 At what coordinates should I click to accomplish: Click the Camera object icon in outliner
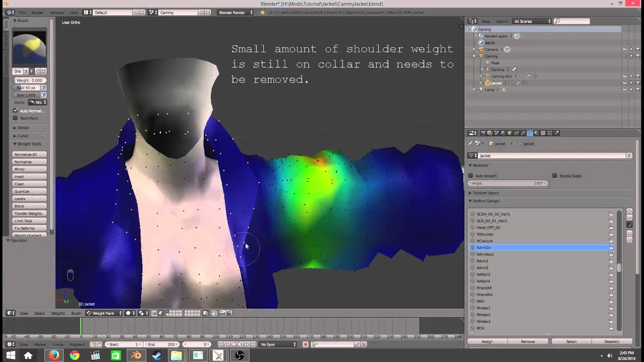point(481,49)
